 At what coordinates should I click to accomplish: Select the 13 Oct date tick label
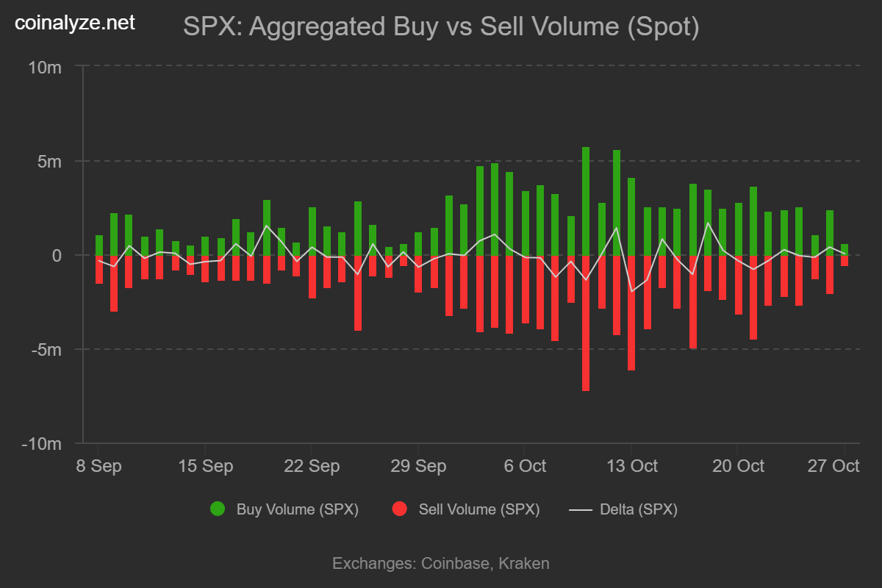coord(631,466)
